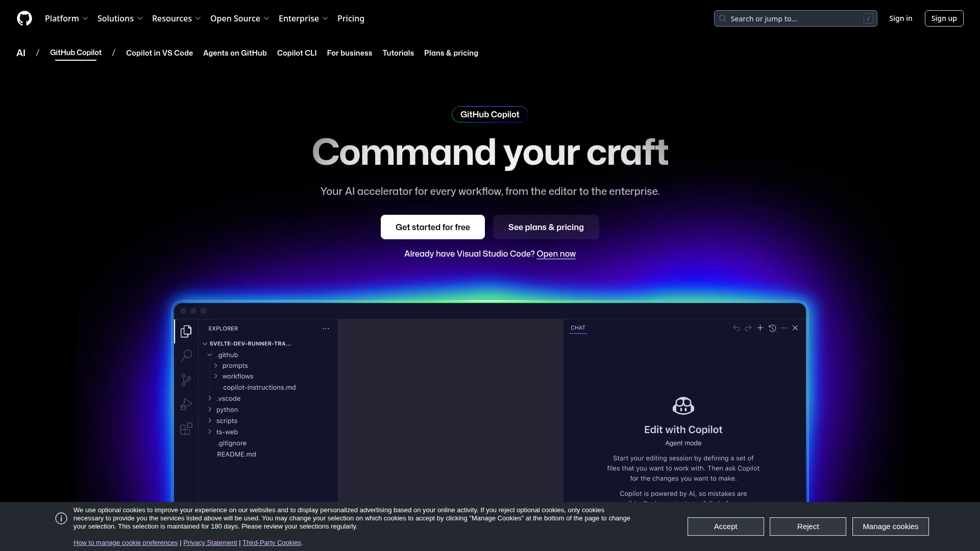The image size is (980, 551).
Task: Expand the prompts folder
Action: point(216,365)
